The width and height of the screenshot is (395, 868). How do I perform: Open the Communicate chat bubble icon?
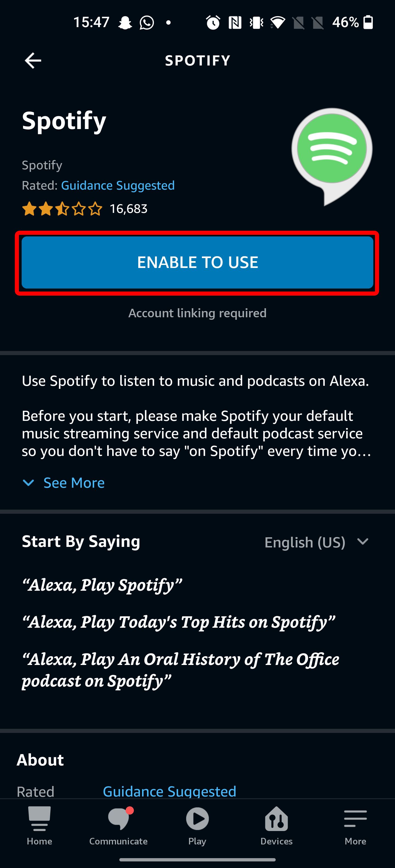[119, 819]
